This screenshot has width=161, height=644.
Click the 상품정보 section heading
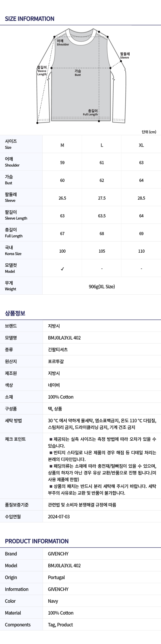15,313
